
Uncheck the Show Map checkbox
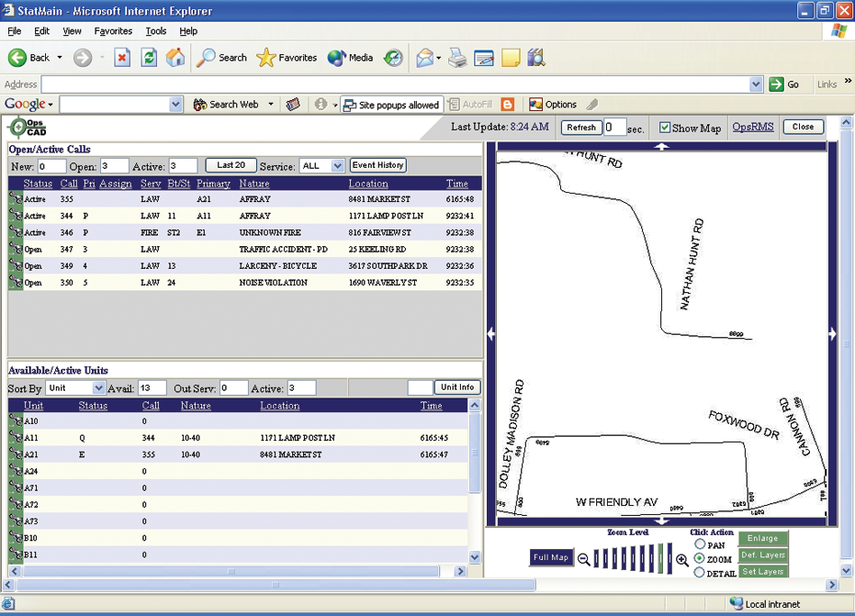point(663,128)
